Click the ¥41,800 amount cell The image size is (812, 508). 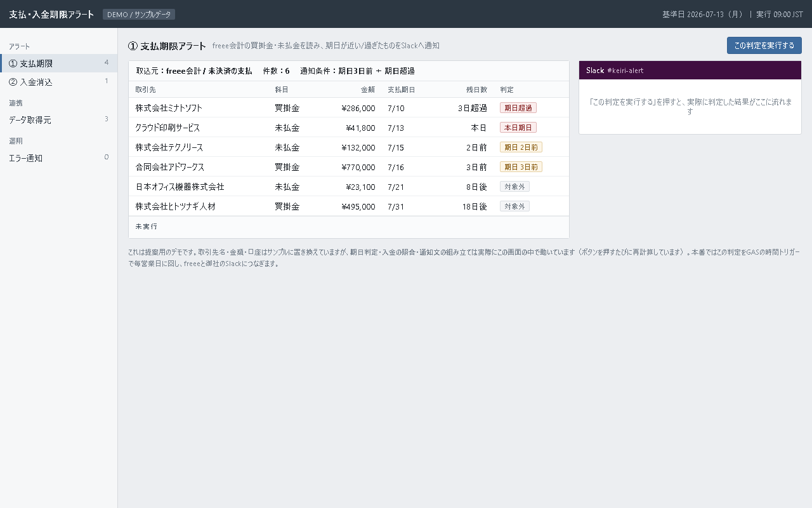(360, 128)
